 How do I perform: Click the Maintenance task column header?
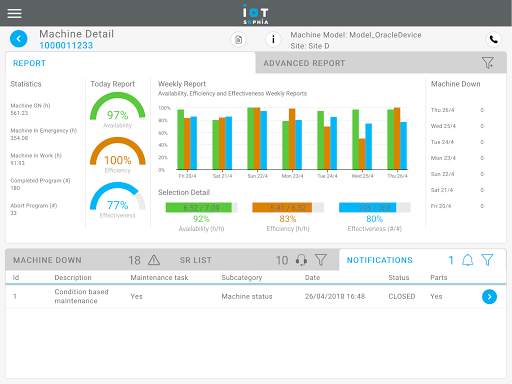tap(159, 277)
